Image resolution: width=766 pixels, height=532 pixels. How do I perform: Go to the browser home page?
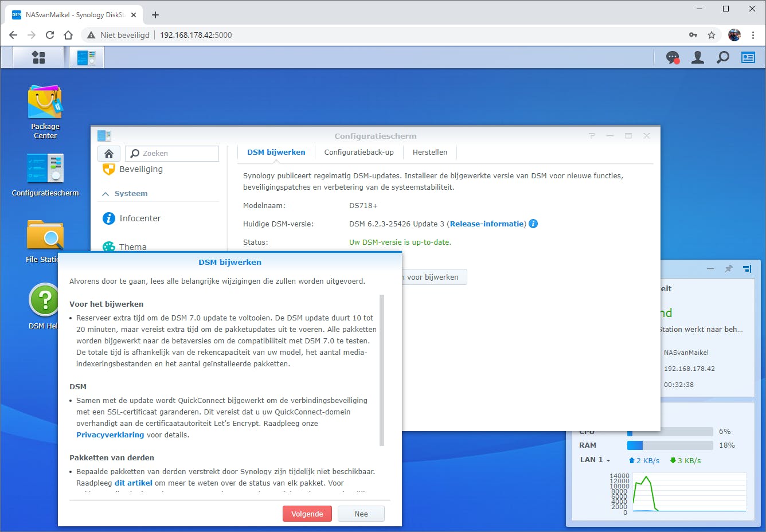point(68,35)
